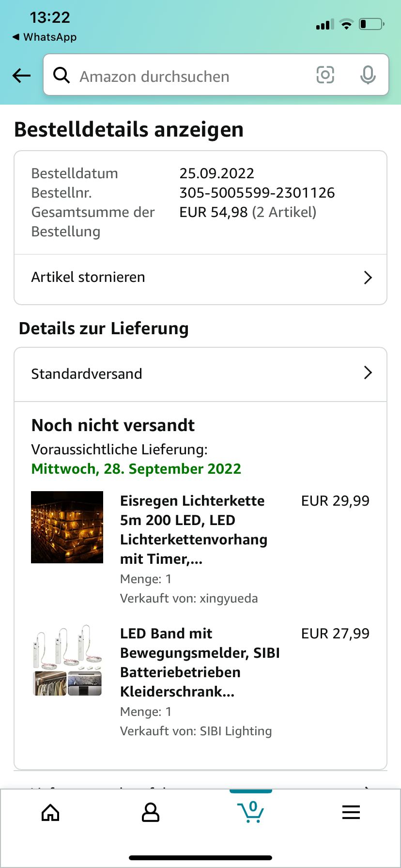Return to WhatsApp via status bar
Viewport: 401px width, 868px height.
tap(45, 37)
